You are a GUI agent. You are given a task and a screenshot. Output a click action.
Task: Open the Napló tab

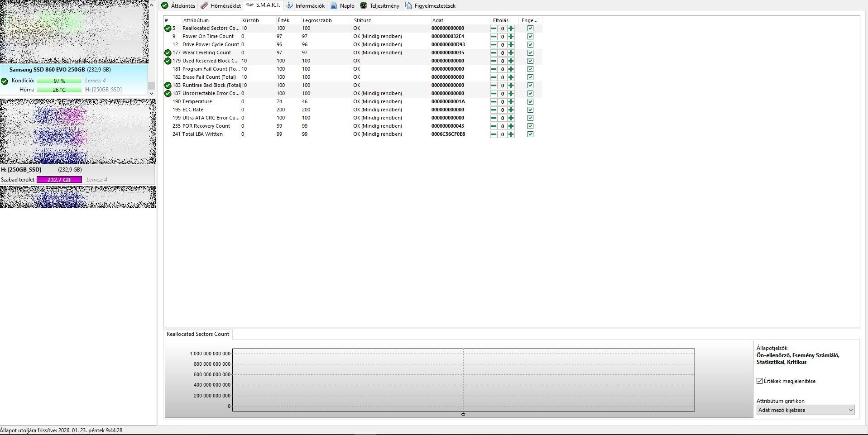click(343, 6)
